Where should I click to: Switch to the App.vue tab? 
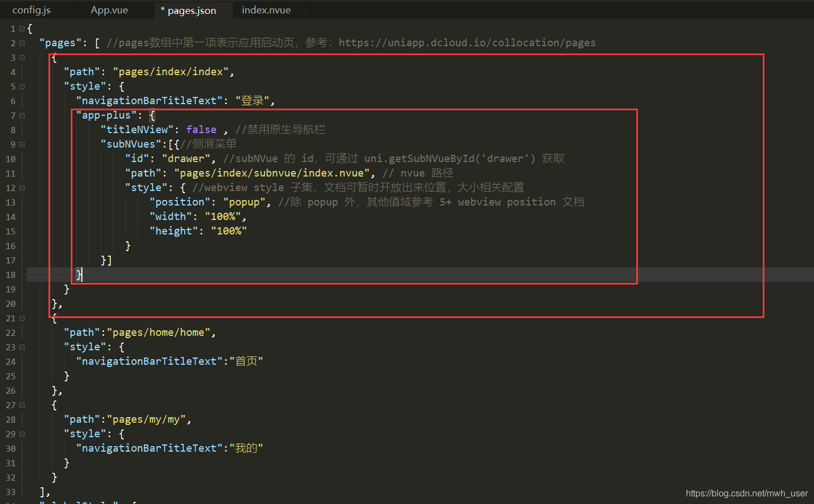110,10
